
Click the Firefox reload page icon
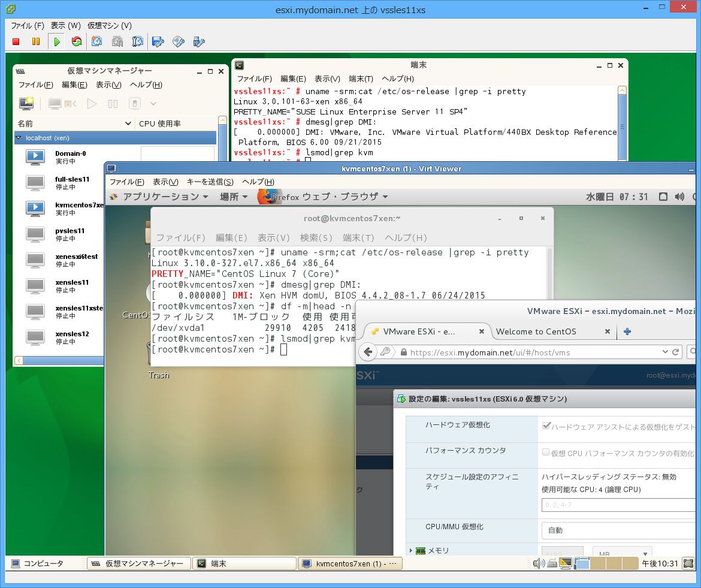click(x=675, y=352)
